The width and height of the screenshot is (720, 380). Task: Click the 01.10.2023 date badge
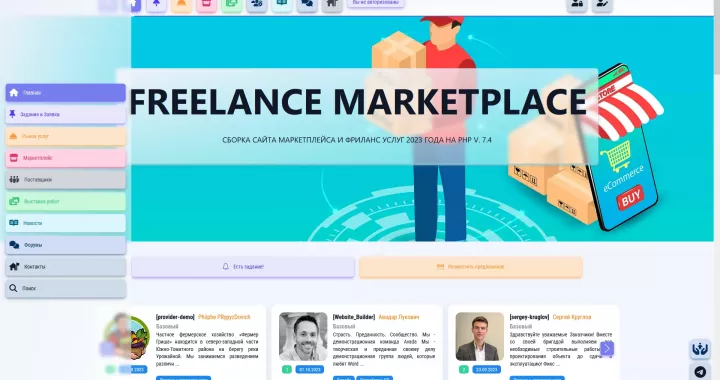point(309,369)
